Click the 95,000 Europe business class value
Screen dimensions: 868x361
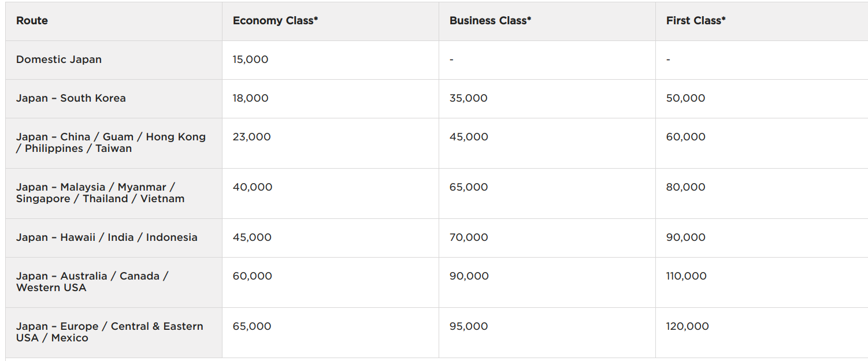468,326
